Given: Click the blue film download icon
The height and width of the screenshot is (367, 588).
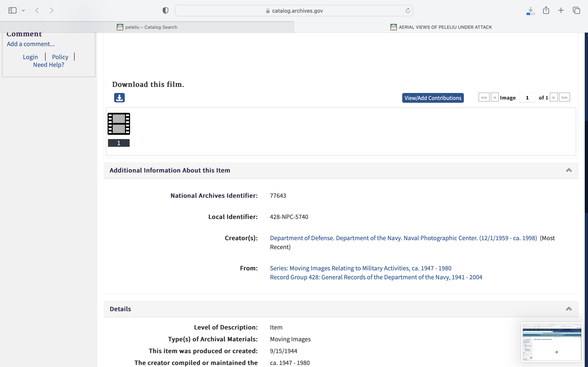Looking at the screenshot, I should click(119, 98).
